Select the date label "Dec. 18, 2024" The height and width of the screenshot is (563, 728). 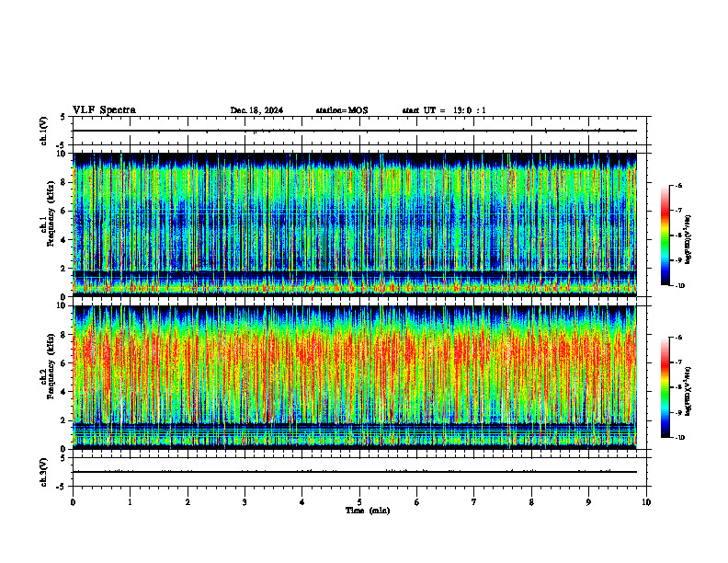point(256,110)
